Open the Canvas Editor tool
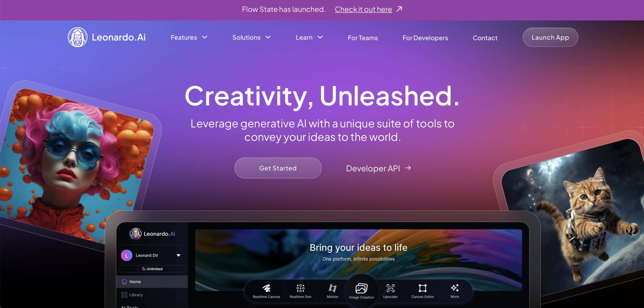The height and width of the screenshot is (308, 644). click(423, 291)
